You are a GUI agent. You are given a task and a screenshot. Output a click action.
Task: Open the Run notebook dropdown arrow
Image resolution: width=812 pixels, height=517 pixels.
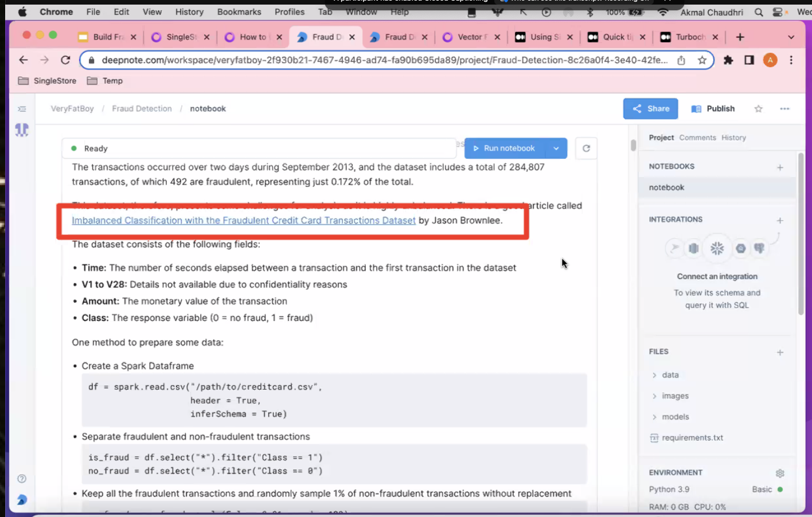(x=556, y=148)
